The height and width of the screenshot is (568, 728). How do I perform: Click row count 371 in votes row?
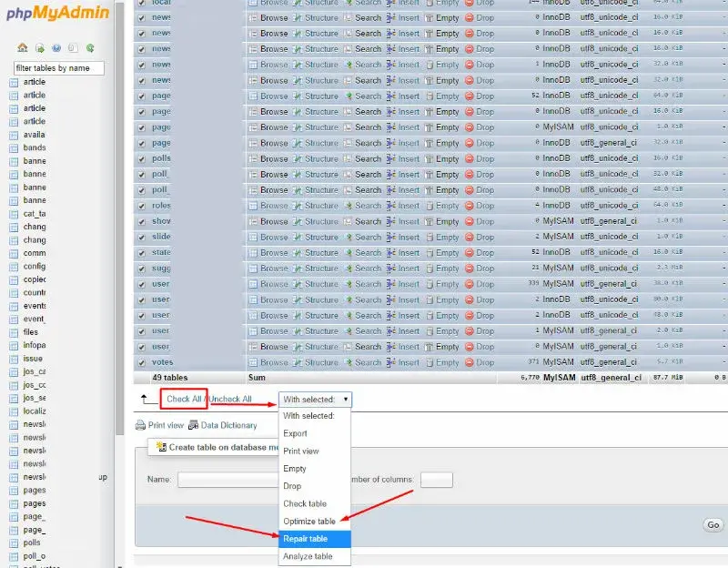(x=534, y=361)
